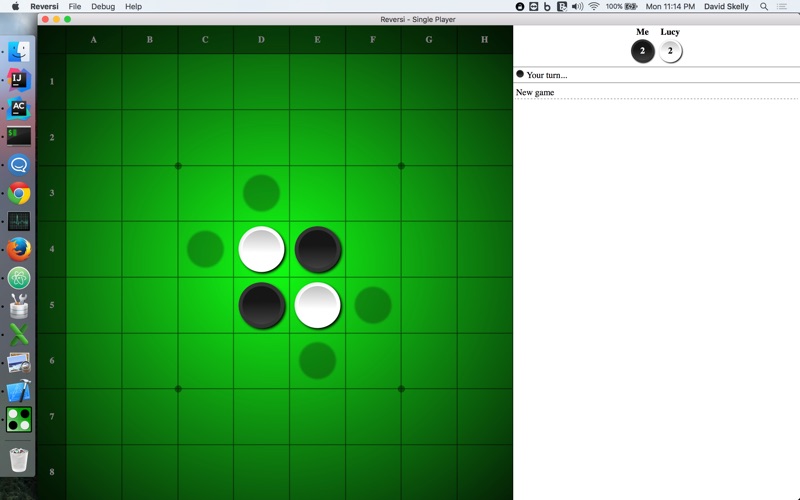Open Activity Monitor from the Dock

[19, 221]
